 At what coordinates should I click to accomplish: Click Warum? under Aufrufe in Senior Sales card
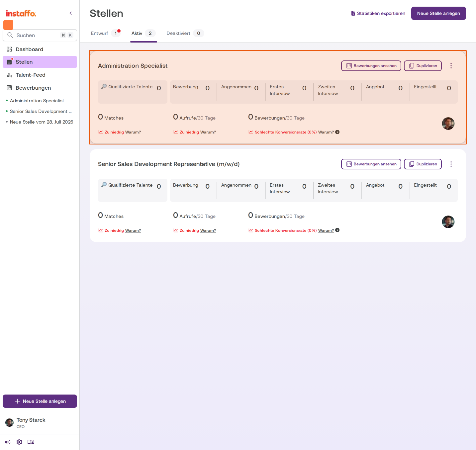click(x=208, y=230)
